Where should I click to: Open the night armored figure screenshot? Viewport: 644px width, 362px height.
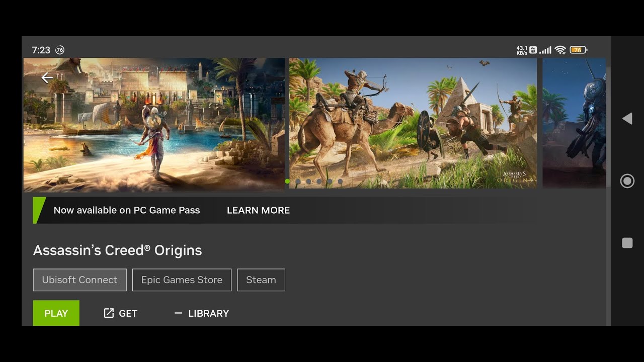click(574, 123)
